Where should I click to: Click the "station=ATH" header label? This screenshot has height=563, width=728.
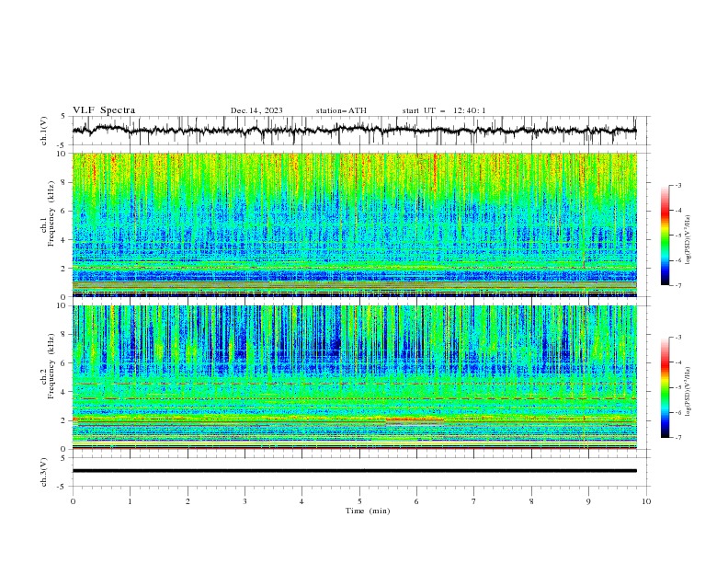point(341,110)
